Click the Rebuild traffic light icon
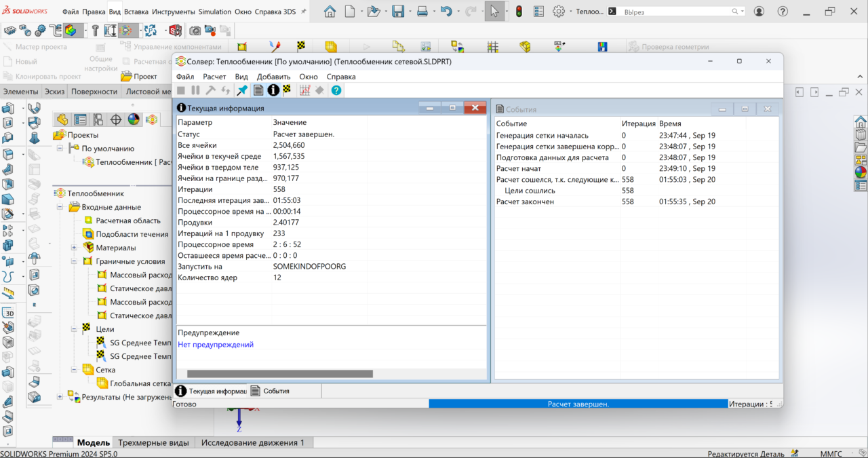The height and width of the screenshot is (458, 868). pyautogui.click(x=519, y=11)
